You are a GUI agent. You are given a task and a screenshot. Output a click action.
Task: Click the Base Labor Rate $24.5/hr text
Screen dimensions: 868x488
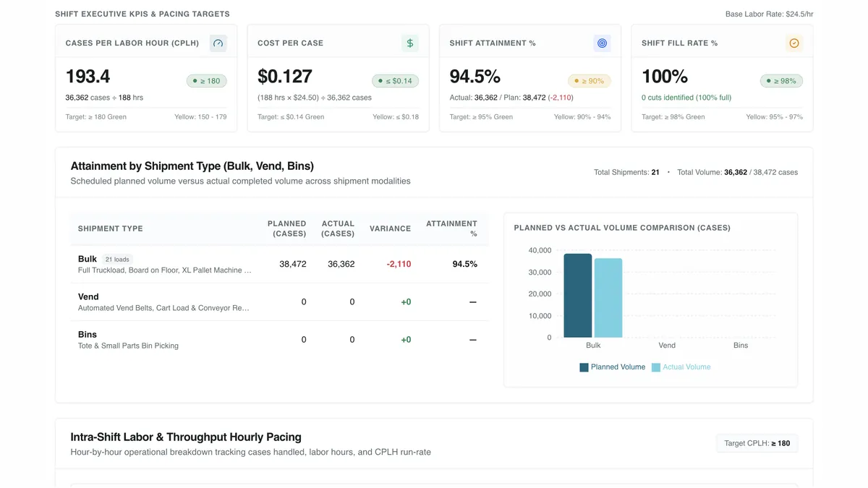pyautogui.click(x=770, y=14)
